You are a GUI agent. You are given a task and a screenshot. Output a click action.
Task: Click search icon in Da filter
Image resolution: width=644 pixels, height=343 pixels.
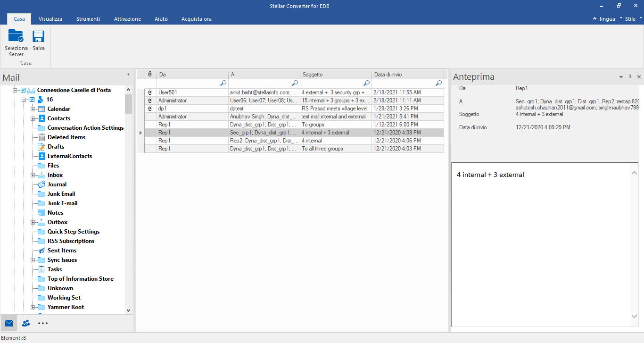[223, 83]
